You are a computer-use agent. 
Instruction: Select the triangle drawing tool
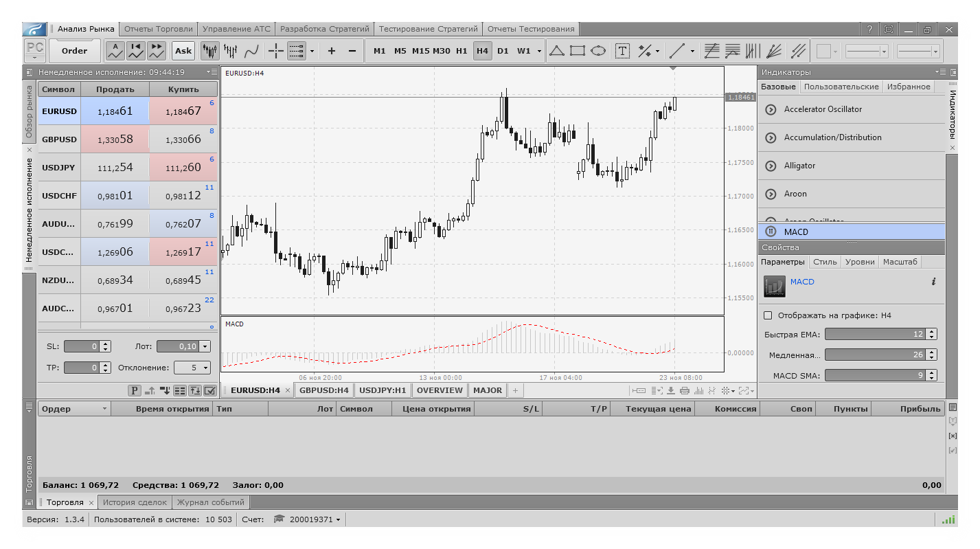pyautogui.click(x=556, y=50)
